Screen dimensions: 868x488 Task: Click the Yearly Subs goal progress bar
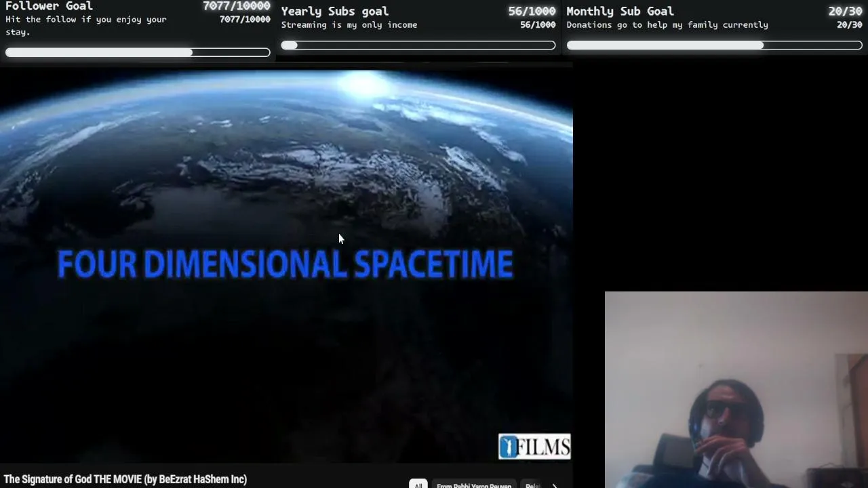tap(418, 45)
